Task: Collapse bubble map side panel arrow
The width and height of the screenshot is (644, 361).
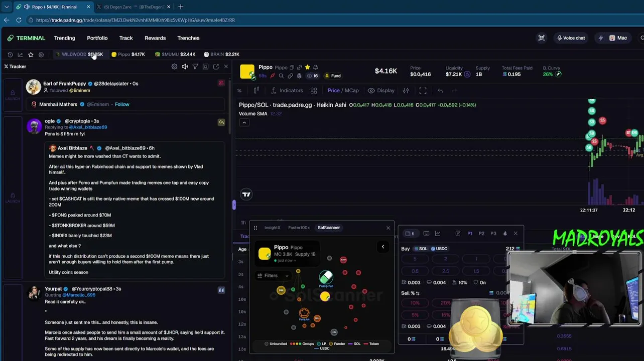Action: click(x=382, y=247)
